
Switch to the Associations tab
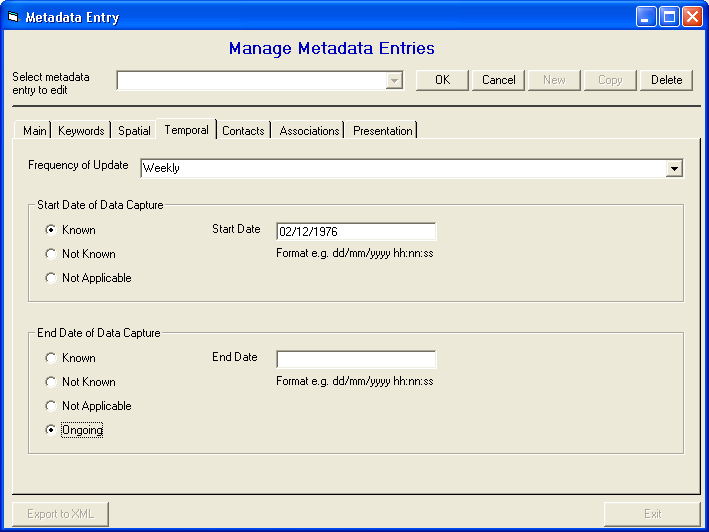tap(309, 131)
